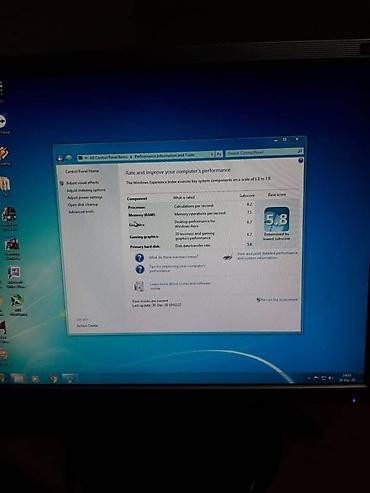This screenshot has height=493, width=370.
Task: Click the refresh button next to address bar
Action: tap(219, 154)
